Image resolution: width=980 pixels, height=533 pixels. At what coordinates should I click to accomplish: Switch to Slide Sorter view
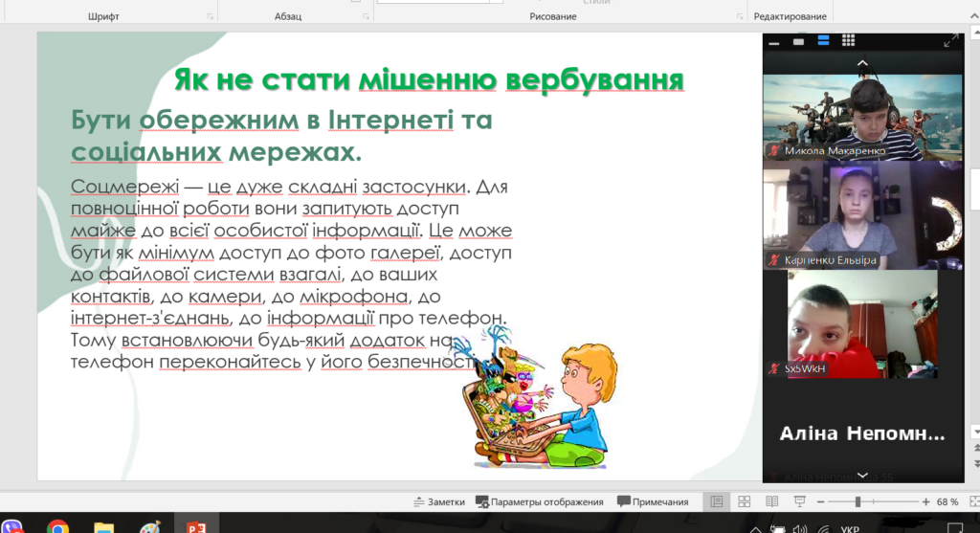tap(744, 501)
